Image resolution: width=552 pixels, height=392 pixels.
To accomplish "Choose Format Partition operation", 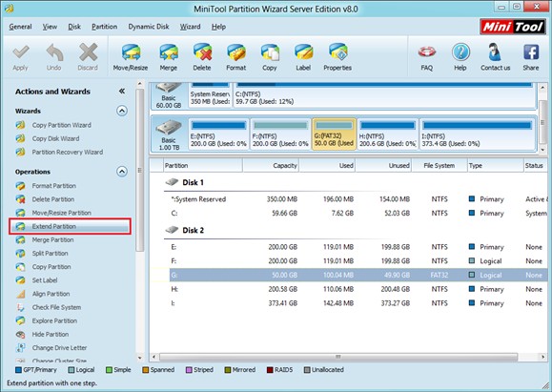I will (x=46, y=186).
